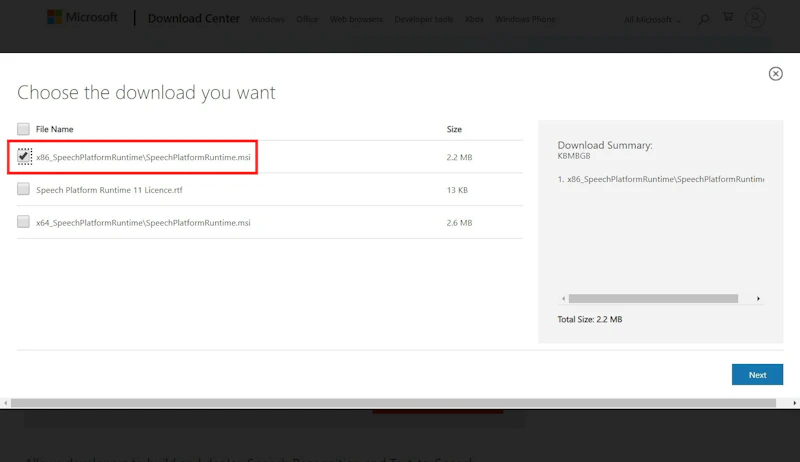Close the download chooser dialog
Viewport: 800px width, 462px height.
click(776, 74)
